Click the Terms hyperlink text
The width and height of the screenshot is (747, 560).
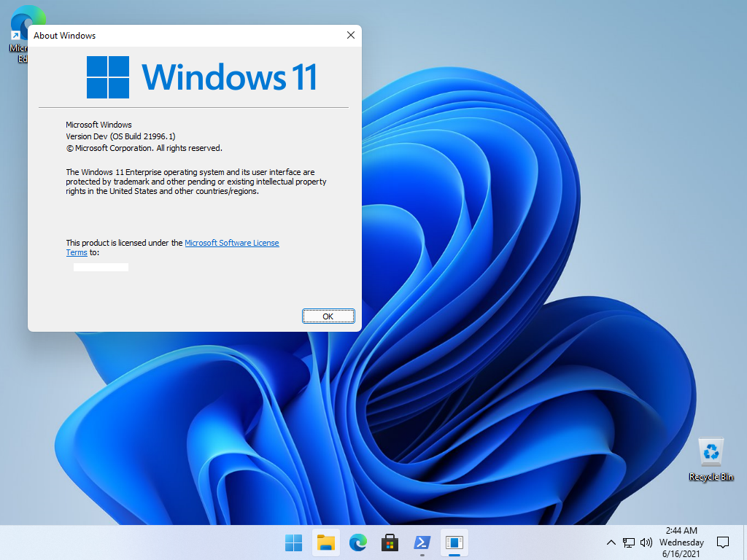pos(77,252)
